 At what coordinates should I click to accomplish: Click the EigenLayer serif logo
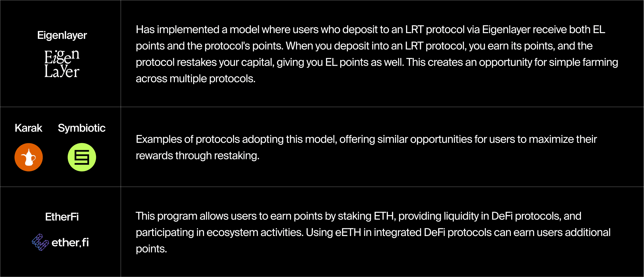pos(62,64)
